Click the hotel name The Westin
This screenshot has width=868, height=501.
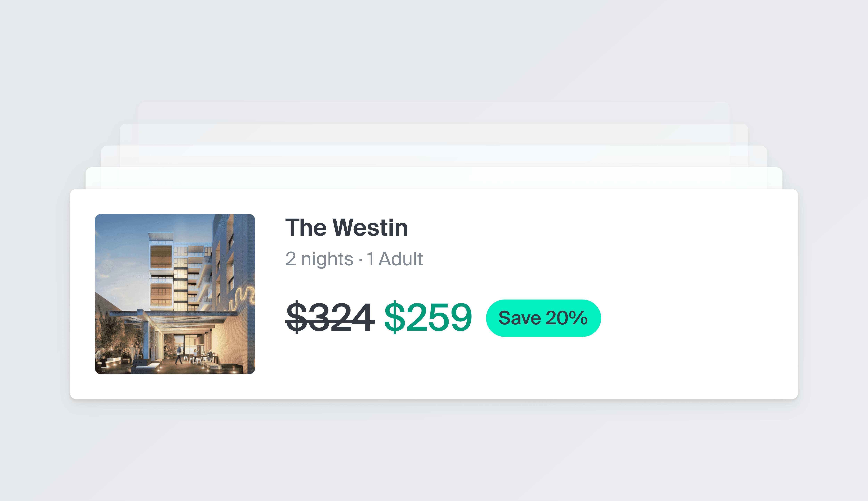[x=346, y=228]
